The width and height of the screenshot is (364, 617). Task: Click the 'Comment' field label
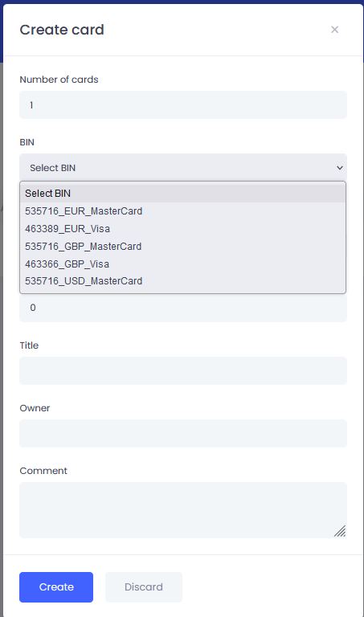43,471
